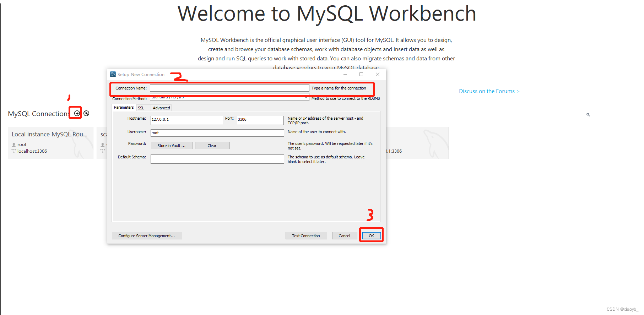This screenshot has width=644, height=315.
Task: Open the Local instance MySQL Router connection tile
Action: tap(50, 143)
